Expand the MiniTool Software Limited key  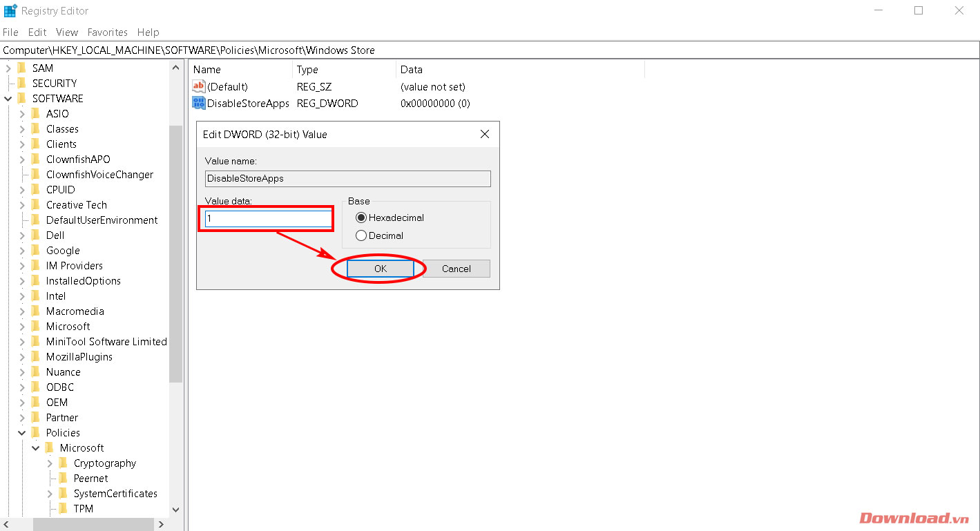pos(22,342)
